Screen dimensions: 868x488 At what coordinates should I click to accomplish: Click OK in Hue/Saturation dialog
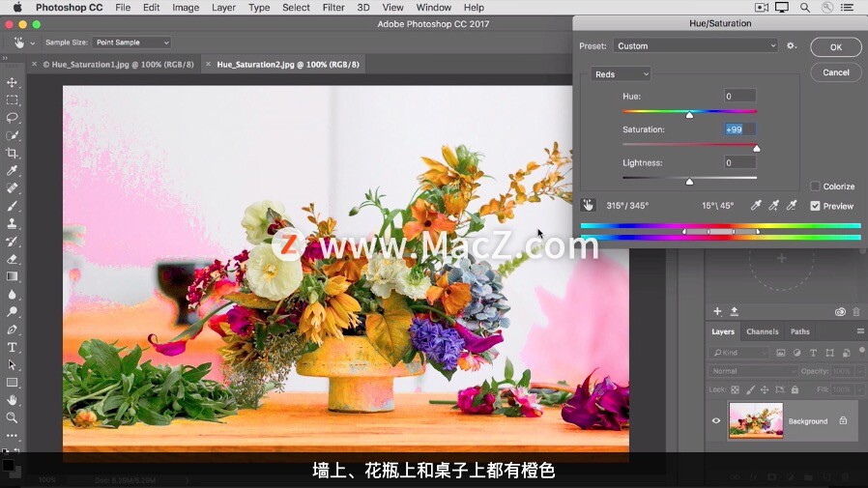[x=836, y=47]
